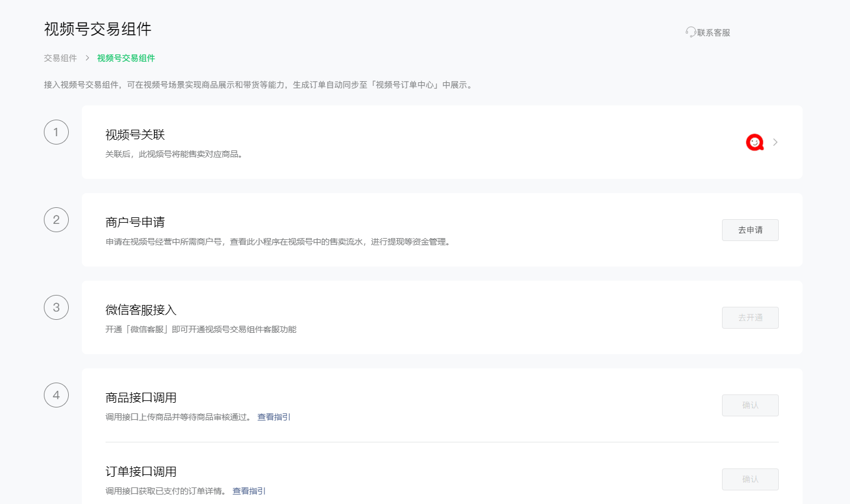Click the 去申请 button for 商户号申请
The image size is (850, 504).
click(x=750, y=230)
